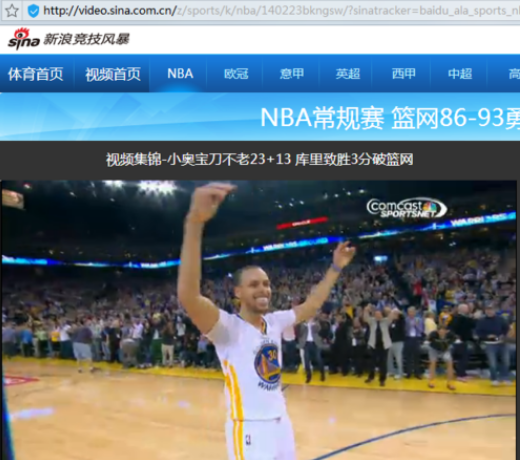Click the Comcast SportsNet watermark logo

[406, 208]
